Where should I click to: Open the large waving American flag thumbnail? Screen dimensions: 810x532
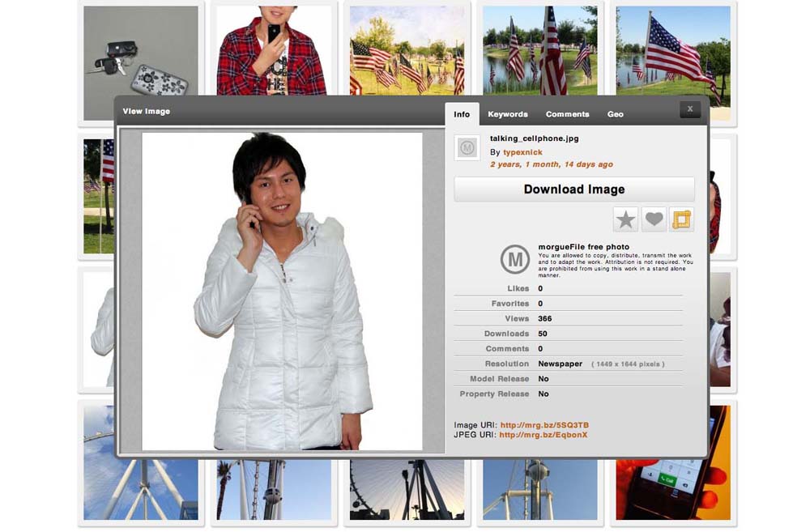pos(673,50)
